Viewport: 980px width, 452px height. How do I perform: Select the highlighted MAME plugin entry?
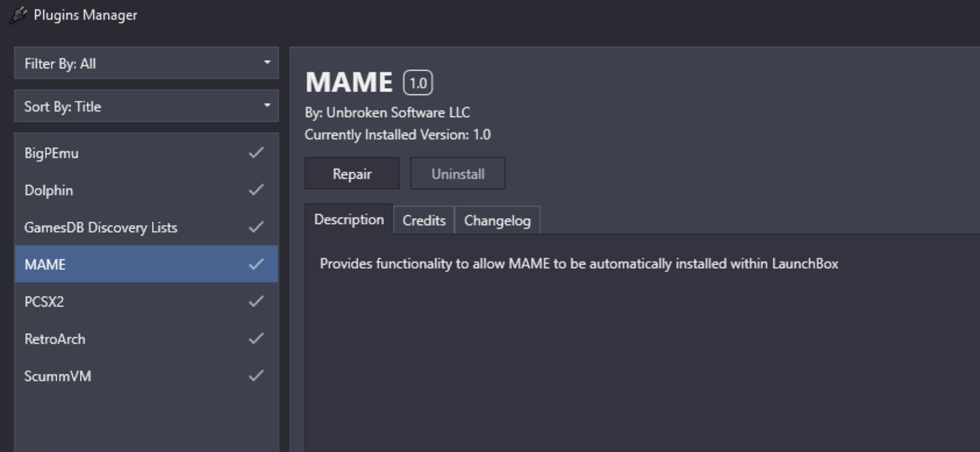[146, 264]
